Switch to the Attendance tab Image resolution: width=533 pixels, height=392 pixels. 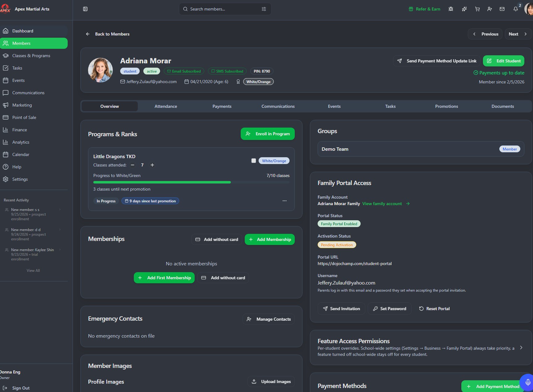point(166,106)
